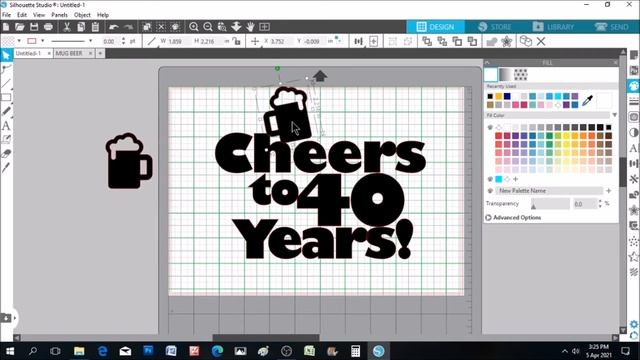640x360 pixels.
Task: Open Windows Start menu
Action: click(x=10, y=351)
